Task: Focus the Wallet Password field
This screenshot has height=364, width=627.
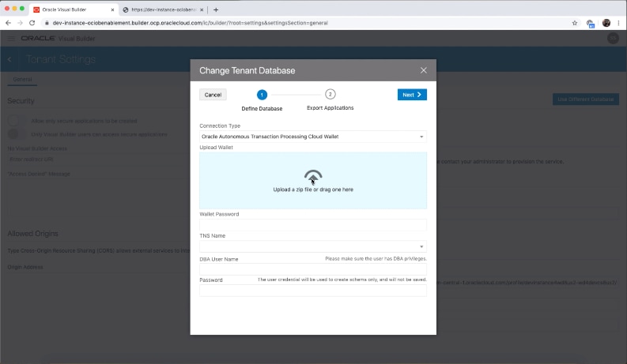Action: [x=312, y=225]
